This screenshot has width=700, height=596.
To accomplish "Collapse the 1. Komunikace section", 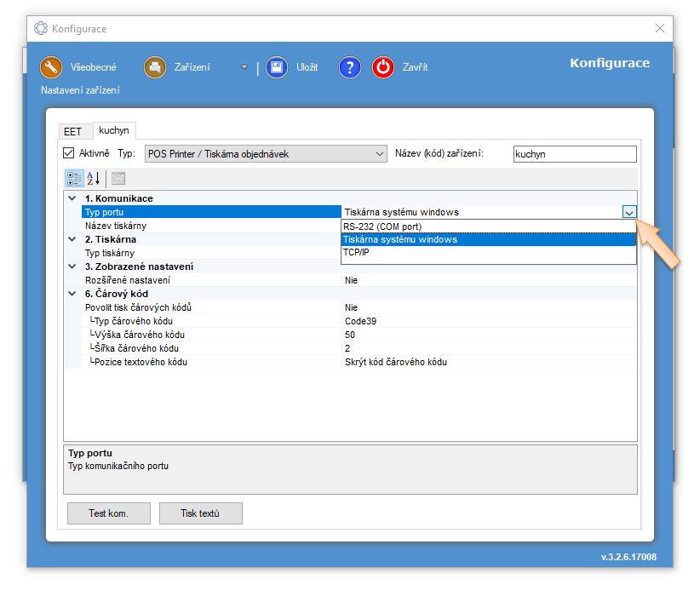I will tap(72, 198).
